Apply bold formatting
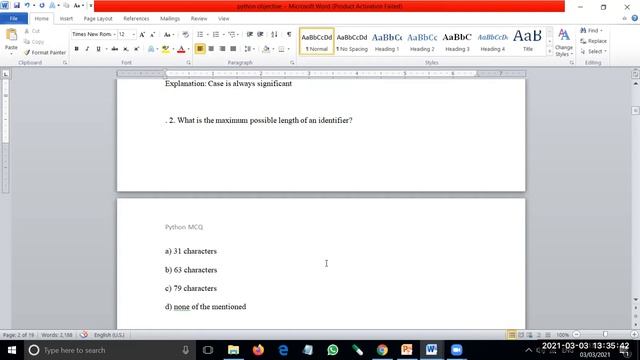The image size is (640, 360). click(76, 49)
